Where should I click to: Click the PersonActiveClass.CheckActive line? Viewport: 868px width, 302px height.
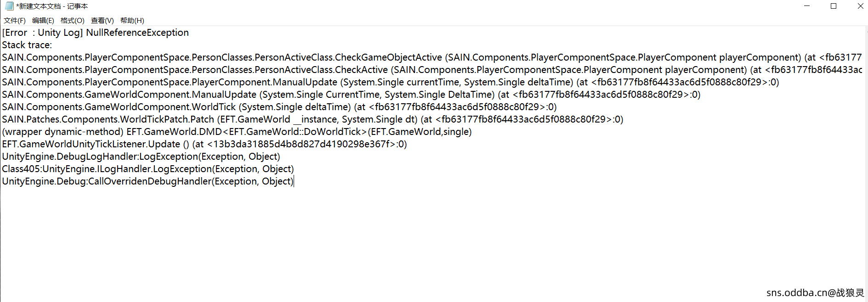coord(432,70)
